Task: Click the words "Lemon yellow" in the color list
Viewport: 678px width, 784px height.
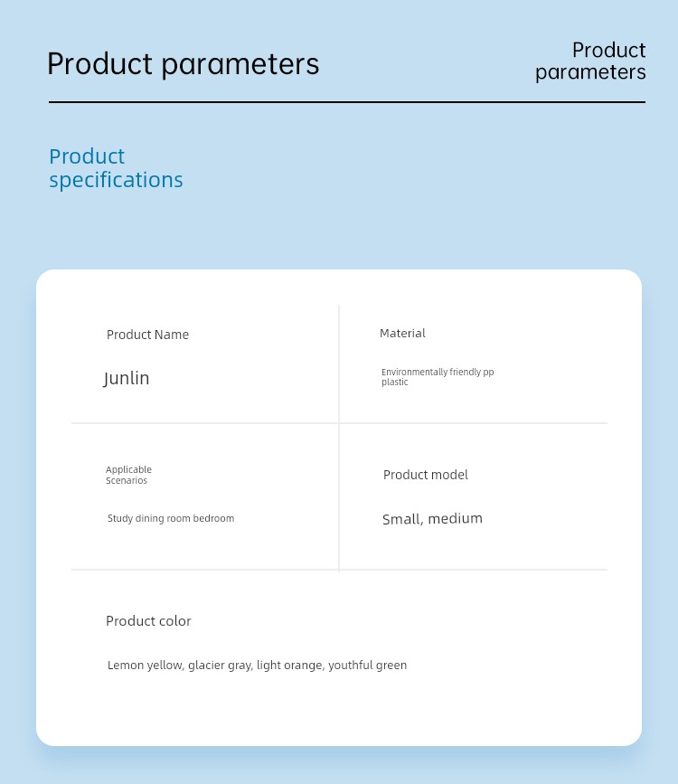Action: [145, 666]
